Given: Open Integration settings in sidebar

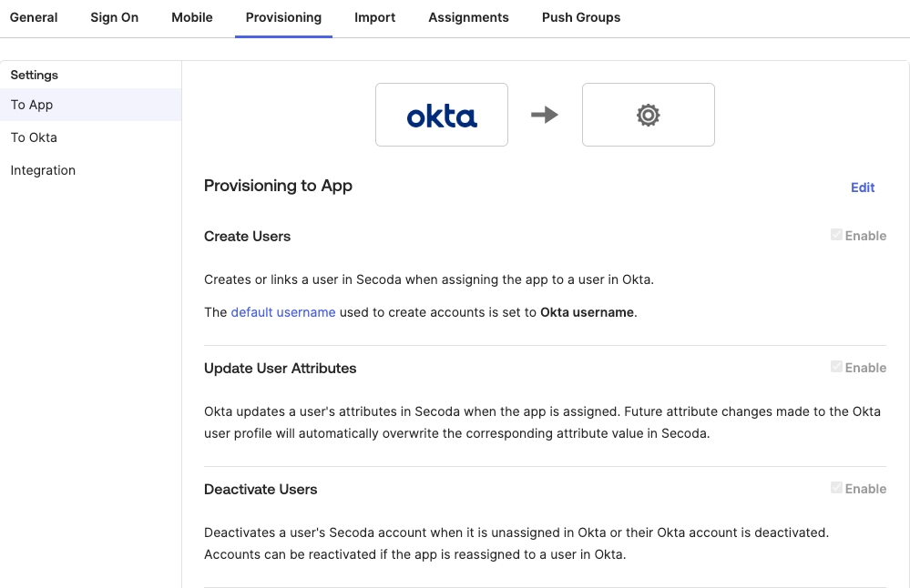Looking at the screenshot, I should (x=43, y=170).
